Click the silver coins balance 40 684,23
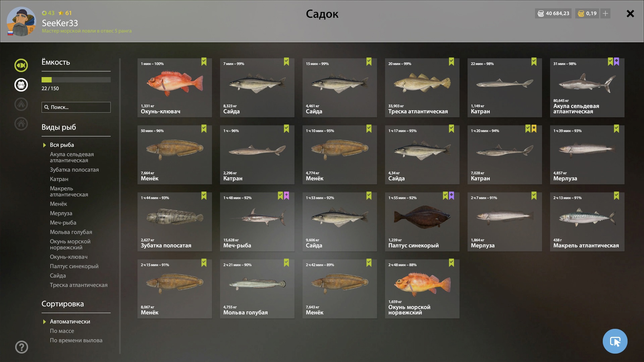Image resolution: width=644 pixels, height=362 pixels. (x=553, y=13)
